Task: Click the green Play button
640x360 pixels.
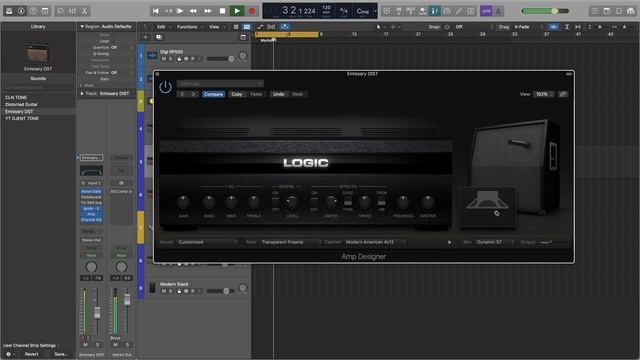Action: (x=237, y=11)
